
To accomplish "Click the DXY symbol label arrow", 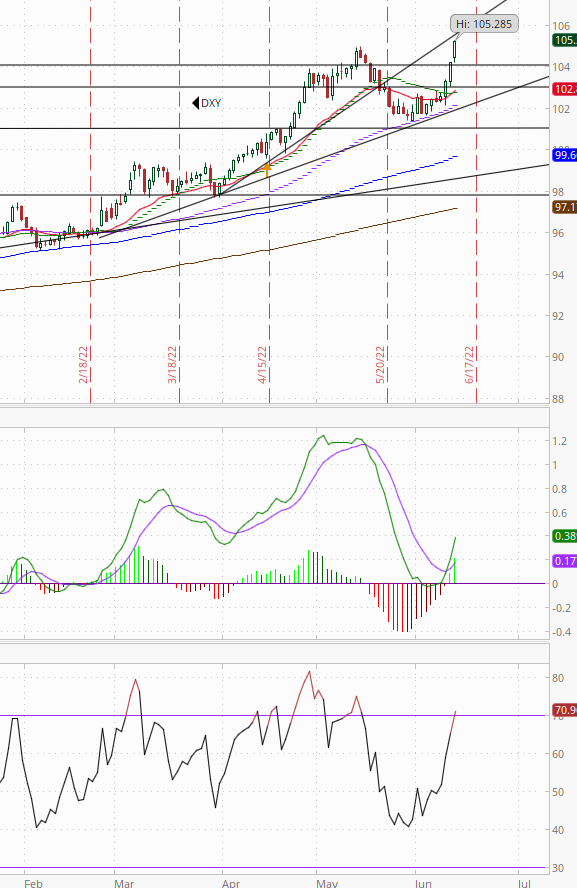I will [195, 103].
